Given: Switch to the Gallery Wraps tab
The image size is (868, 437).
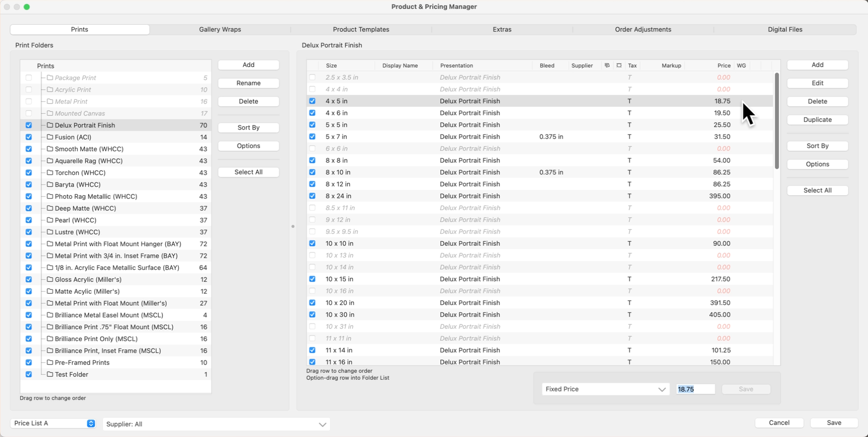Looking at the screenshot, I should 220,30.
